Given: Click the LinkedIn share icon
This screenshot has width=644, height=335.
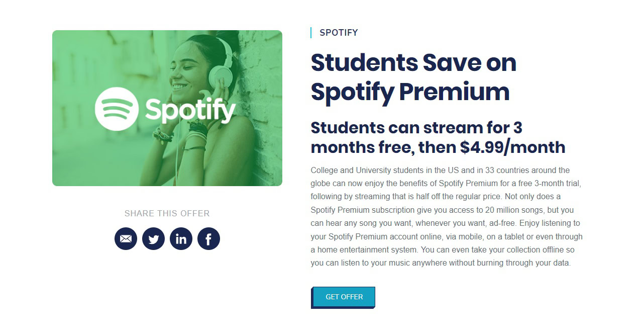Looking at the screenshot, I should pyautogui.click(x=181, y=239).
